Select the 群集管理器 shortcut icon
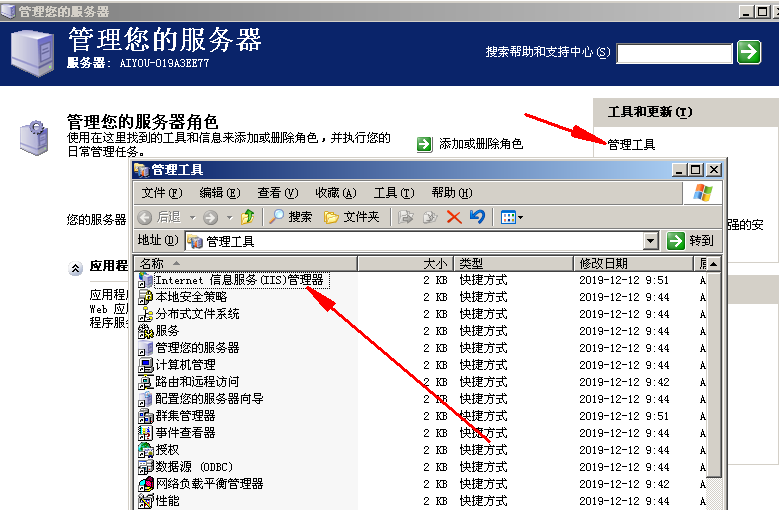Screen dimensions: 779x510 click(x=145, y=416)
